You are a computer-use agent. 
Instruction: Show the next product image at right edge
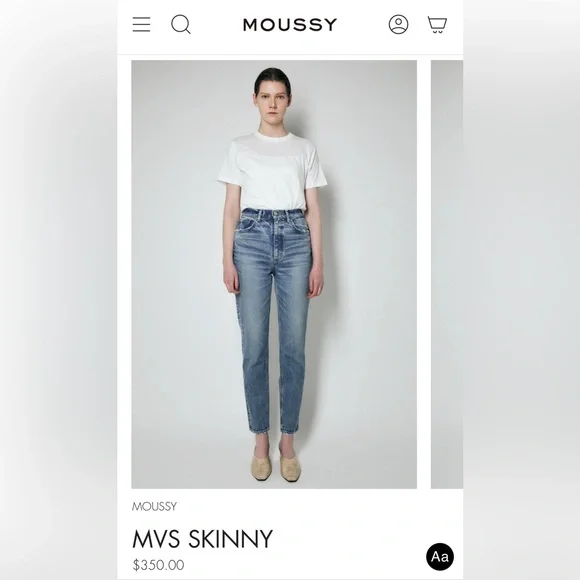click(447, 274)
